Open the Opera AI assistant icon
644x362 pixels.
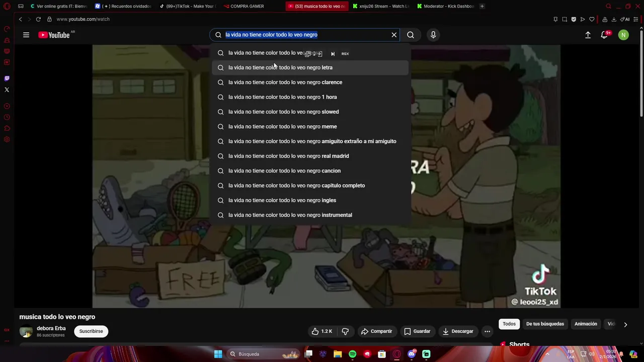pos(625,19)
